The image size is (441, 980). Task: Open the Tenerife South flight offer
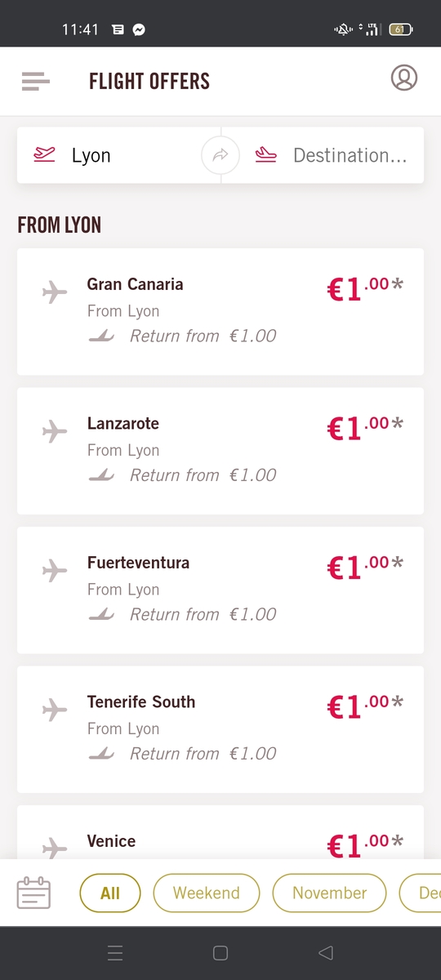220,729
